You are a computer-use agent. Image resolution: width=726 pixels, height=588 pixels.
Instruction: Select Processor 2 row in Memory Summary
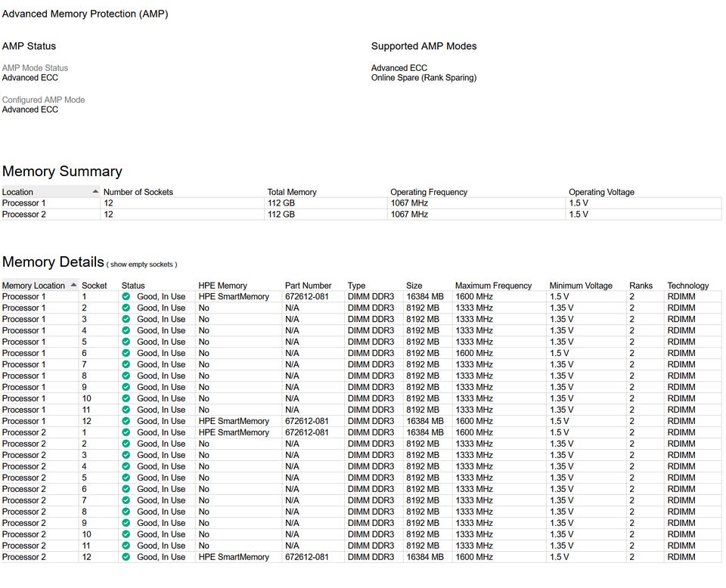24,215
